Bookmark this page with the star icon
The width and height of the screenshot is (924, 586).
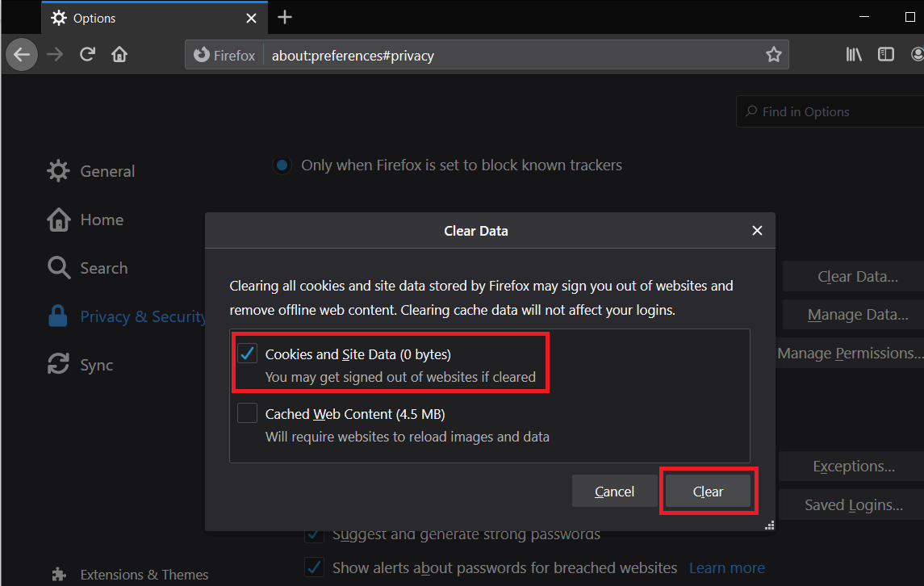point(774,54)
